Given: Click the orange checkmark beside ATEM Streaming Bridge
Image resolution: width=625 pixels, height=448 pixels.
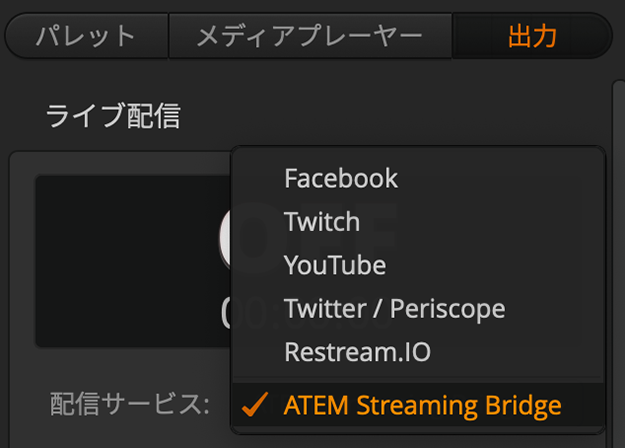Looking at the screenshot, I should [x=255, y=406].
